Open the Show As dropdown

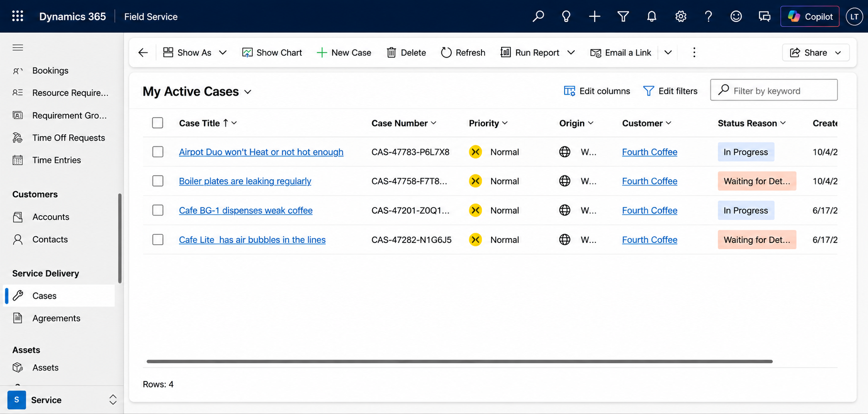coord(195,53)
